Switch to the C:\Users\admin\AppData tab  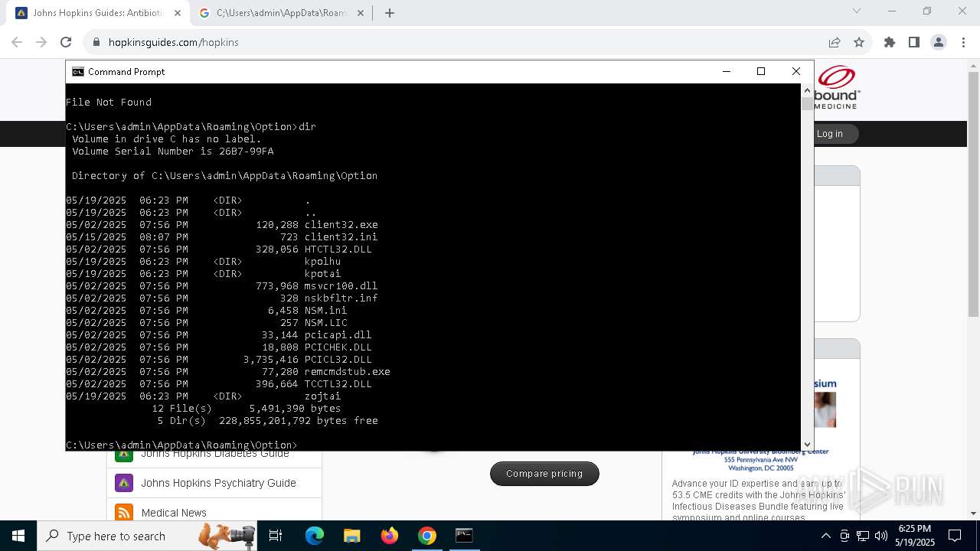coord(281,13)
